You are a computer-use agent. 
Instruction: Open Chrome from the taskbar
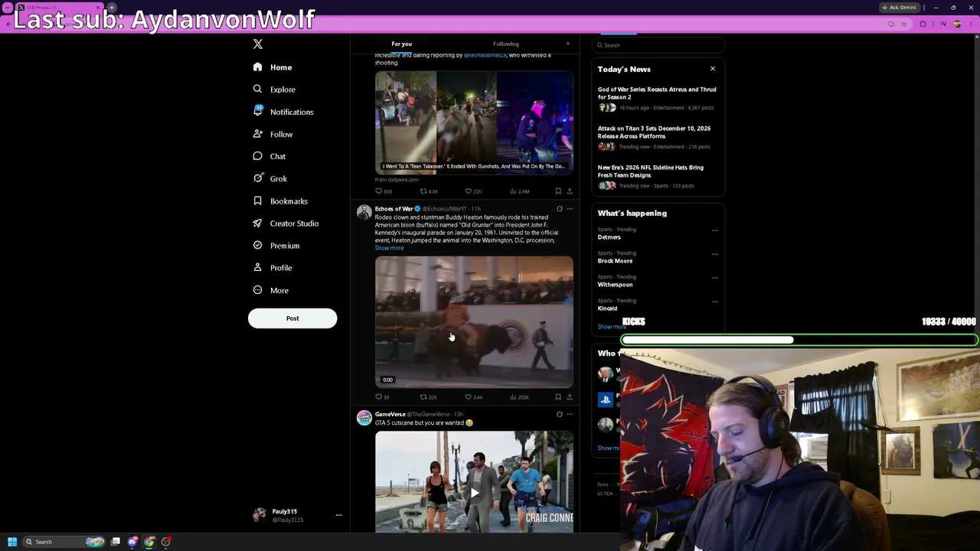(x=149, y=542)
